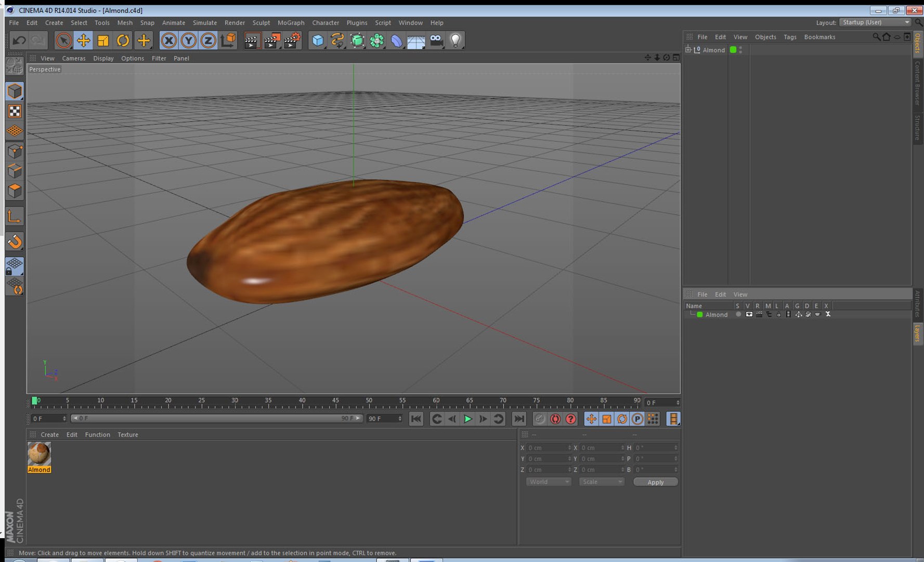The image size is (924, 562).
Task: Add a Light object bulb icon
Action: (456, 41)
